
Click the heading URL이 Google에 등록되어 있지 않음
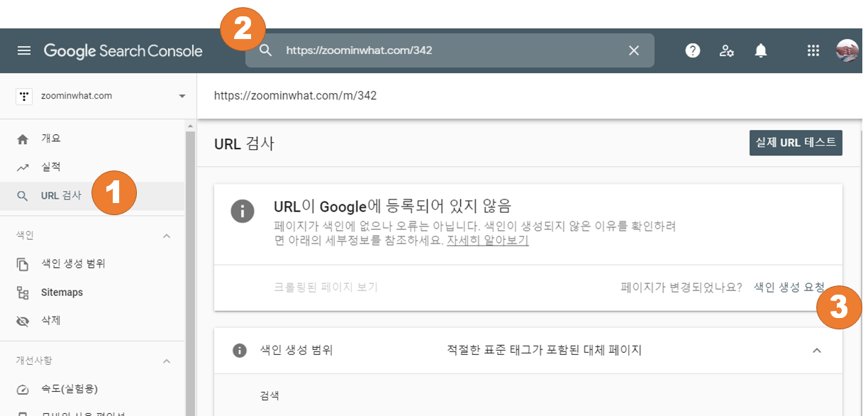tap(392, 207)
